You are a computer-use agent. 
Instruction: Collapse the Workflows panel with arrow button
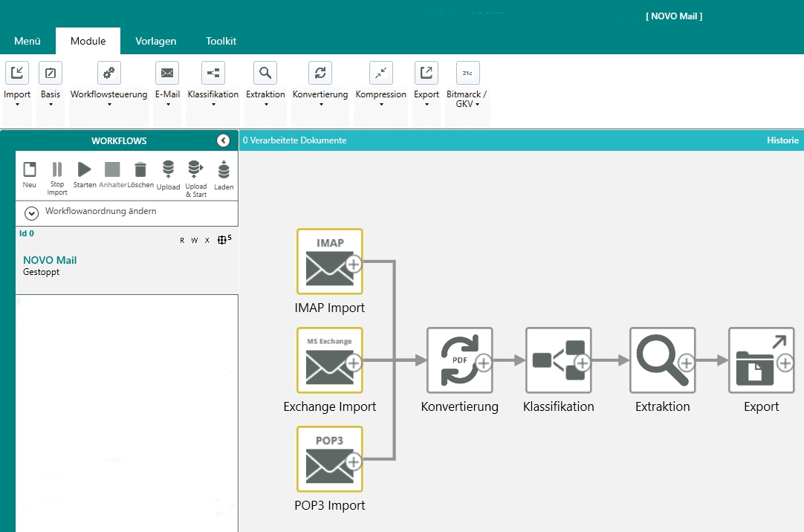point(223,140)
